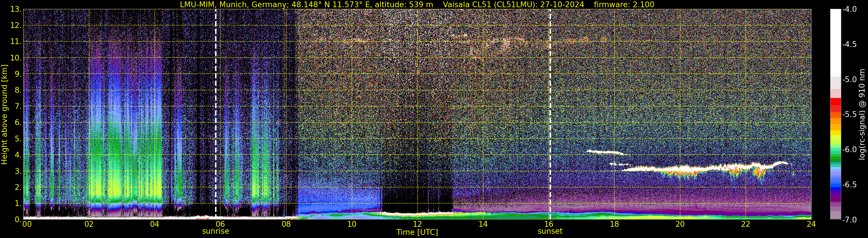This screenshot has width=868, height=238.
Task: Click the '00' time tick label
Action: [27, 224]
